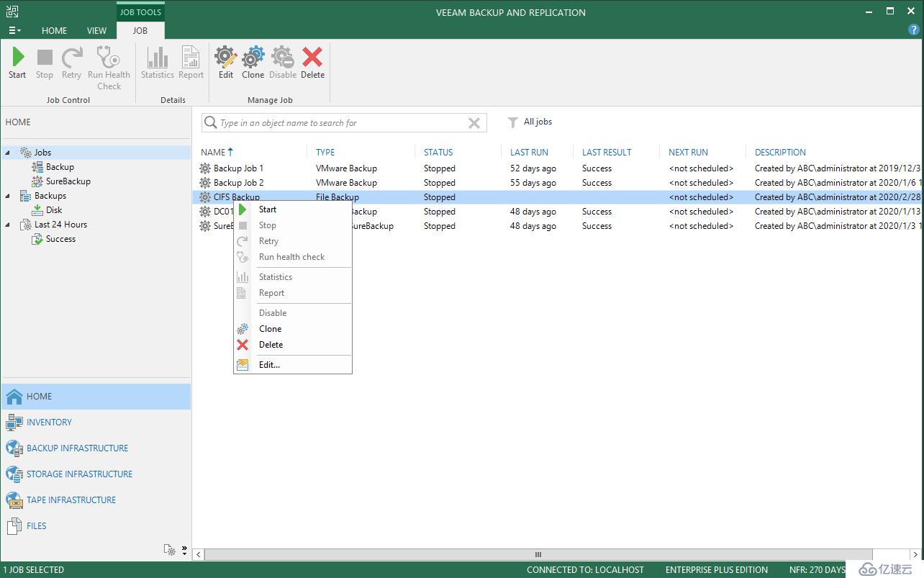Sort by the STATUS column header
The image size is (924, 578).
tap(438, 153)
